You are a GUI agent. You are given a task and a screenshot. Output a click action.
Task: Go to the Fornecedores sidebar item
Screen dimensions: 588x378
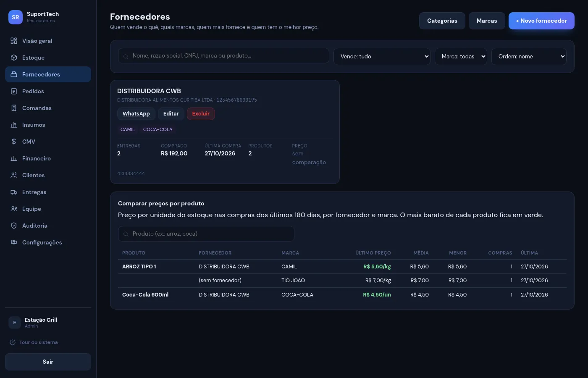(48, 74)
